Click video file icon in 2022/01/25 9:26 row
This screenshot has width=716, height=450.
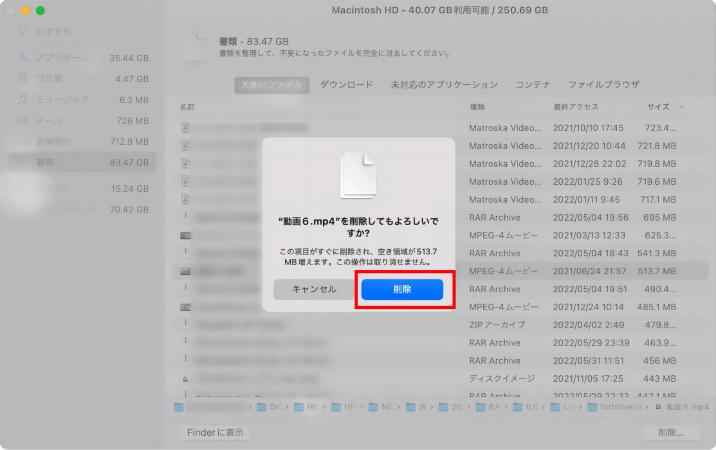185,181
